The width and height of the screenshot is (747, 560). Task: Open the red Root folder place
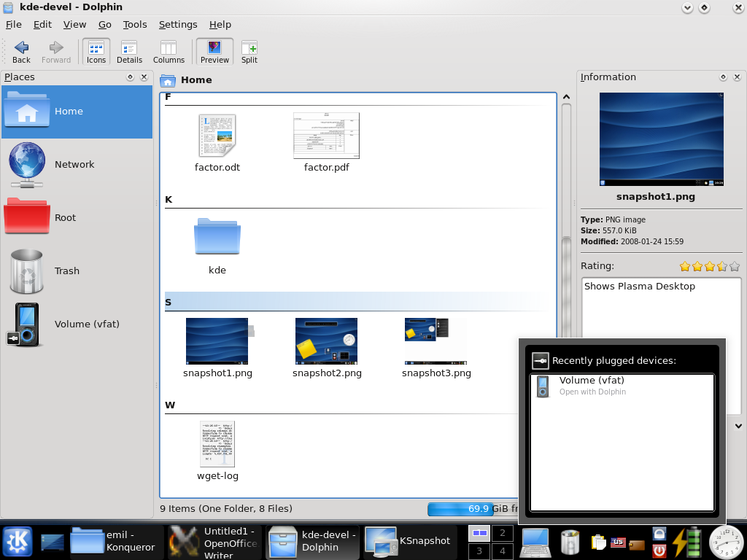click(77, 217)
